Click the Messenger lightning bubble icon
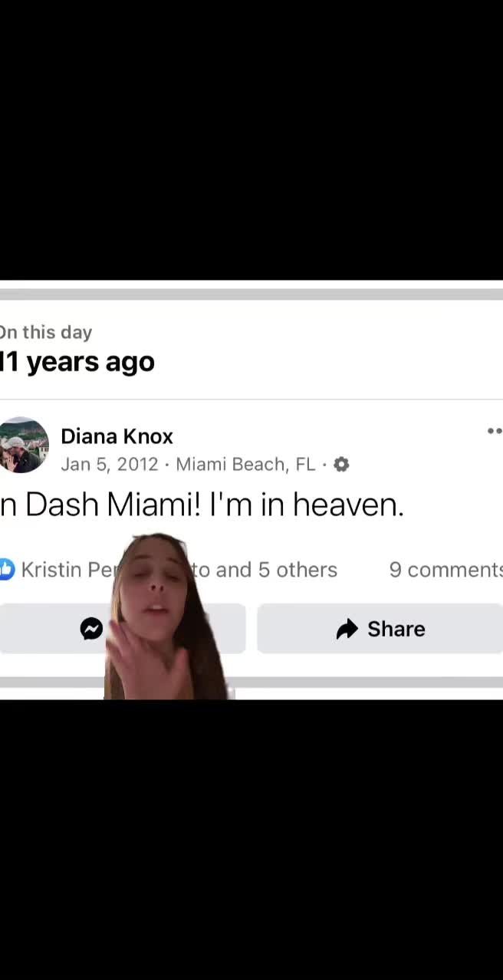This screenshot has width=503, height=980. click(x=91, y=629)
